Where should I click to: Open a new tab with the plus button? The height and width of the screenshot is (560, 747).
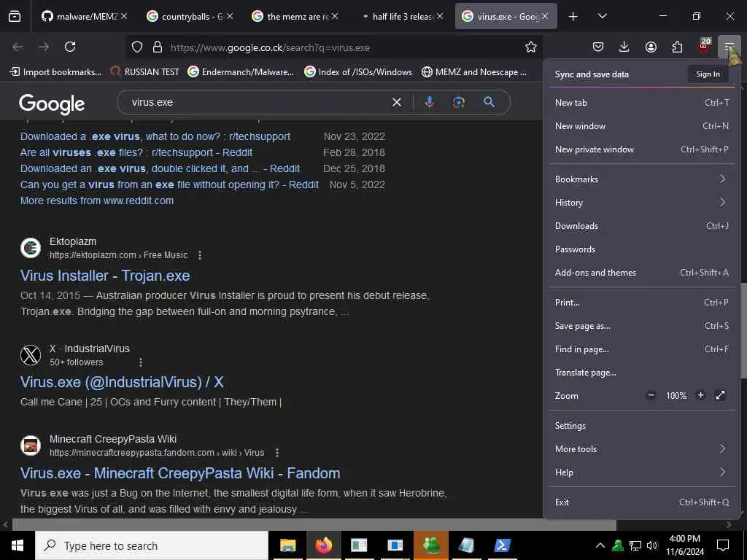pyautogui.click(x=573, y=17)
